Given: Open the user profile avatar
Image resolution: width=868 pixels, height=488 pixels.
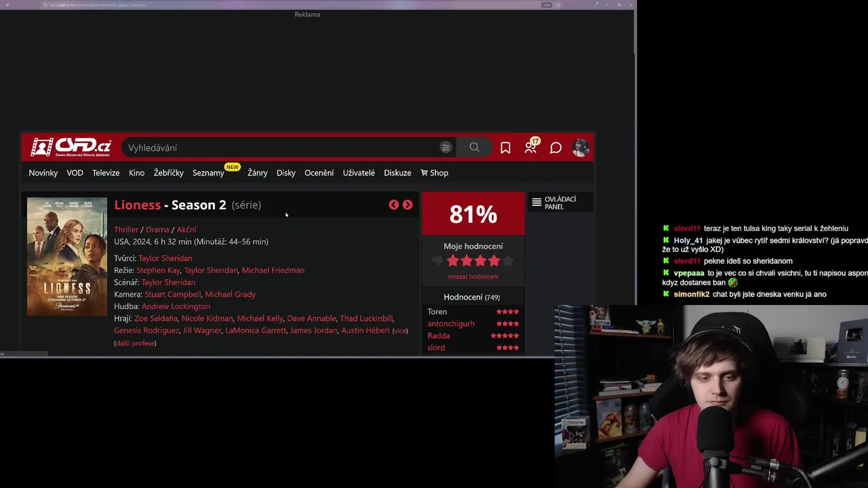Looking at the screenshot, I should (580, 148).
